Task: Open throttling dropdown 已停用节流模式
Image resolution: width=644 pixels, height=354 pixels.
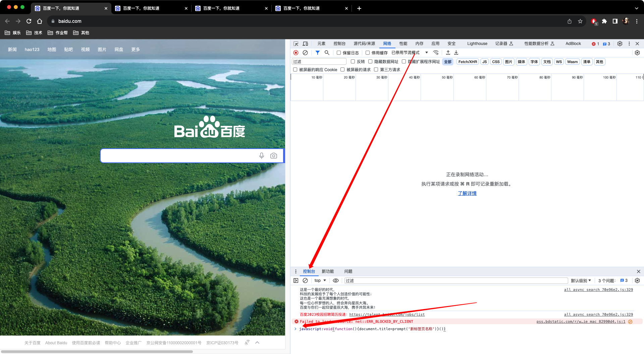Action: click(x=410, y=53)
